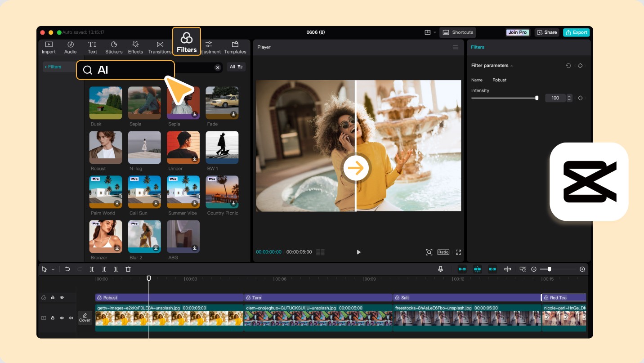Click the microphone voiceover record icon

coord(441,269)
